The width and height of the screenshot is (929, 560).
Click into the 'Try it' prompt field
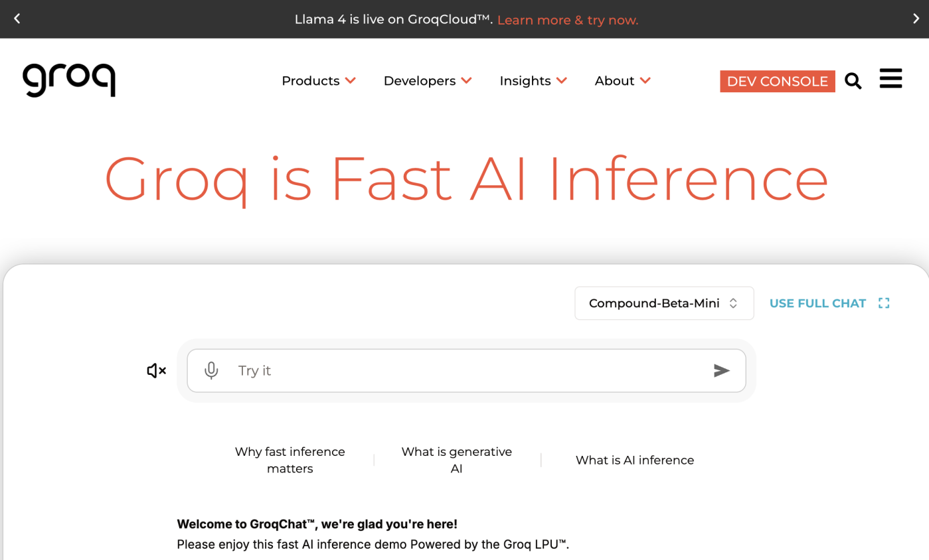pyautogui.click(x=466, y=370)
